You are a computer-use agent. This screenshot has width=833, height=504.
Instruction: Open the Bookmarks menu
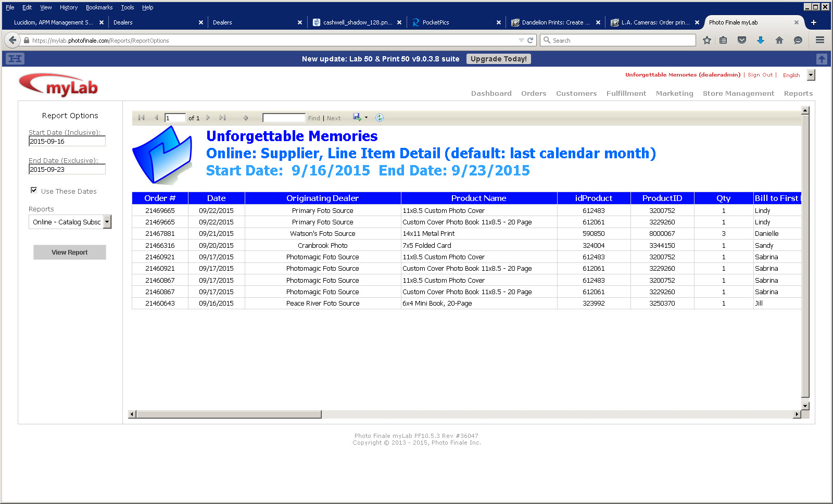(x=99, y=7)
